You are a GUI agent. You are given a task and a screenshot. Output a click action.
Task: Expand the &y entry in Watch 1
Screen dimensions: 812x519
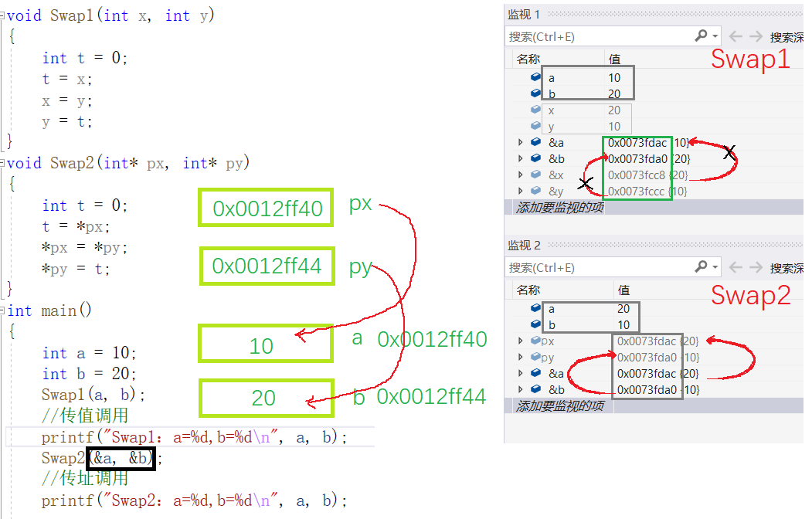coord(520,191)
